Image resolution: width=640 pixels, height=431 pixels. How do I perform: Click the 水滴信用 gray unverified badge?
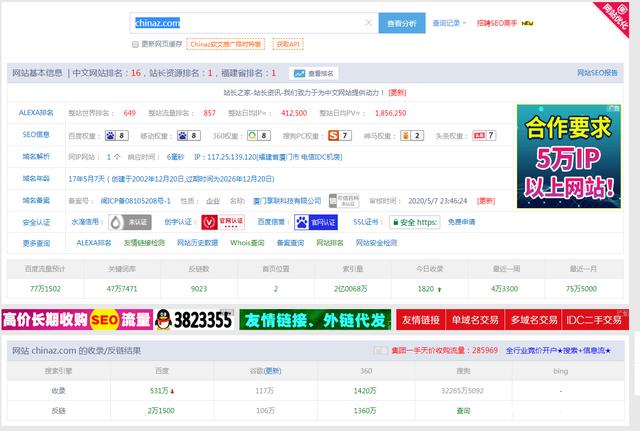[130, 222]
